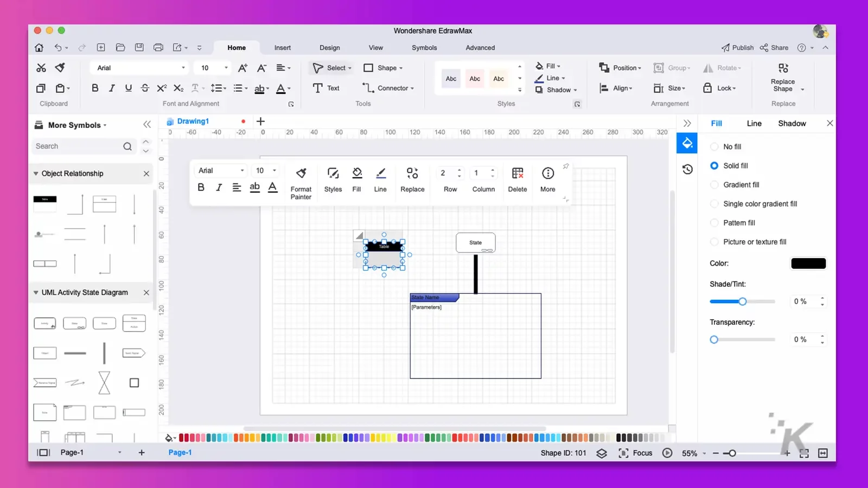Open the Symbols ribbon tab

(424, 48)
